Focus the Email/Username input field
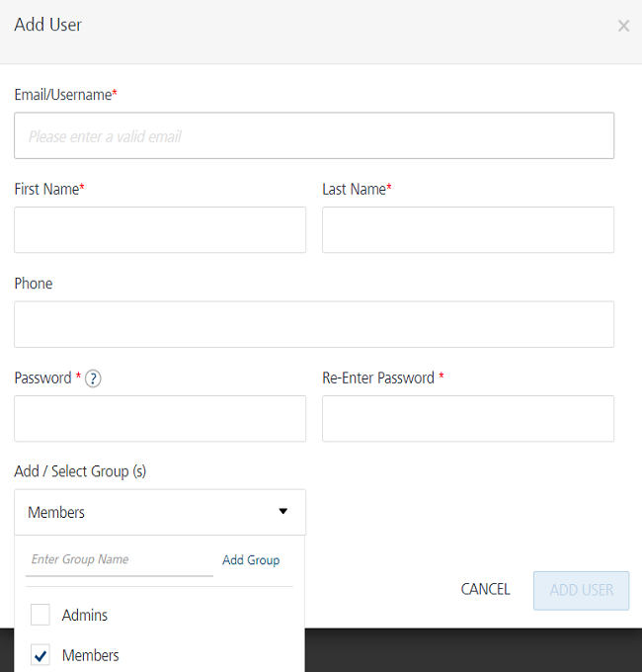This screenshot has width=642, height=672. point(314,136)
